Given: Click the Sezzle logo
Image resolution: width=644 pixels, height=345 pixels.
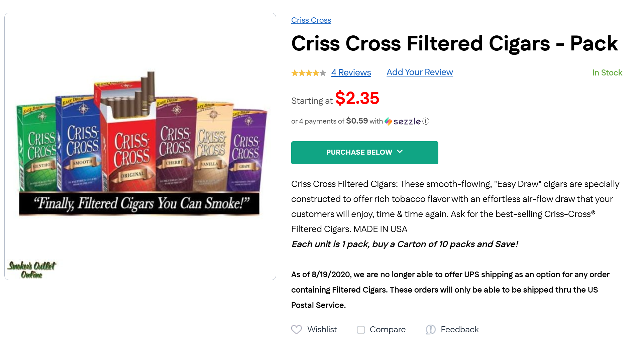Looking at the screenshot, I should (x=403, y=121).
